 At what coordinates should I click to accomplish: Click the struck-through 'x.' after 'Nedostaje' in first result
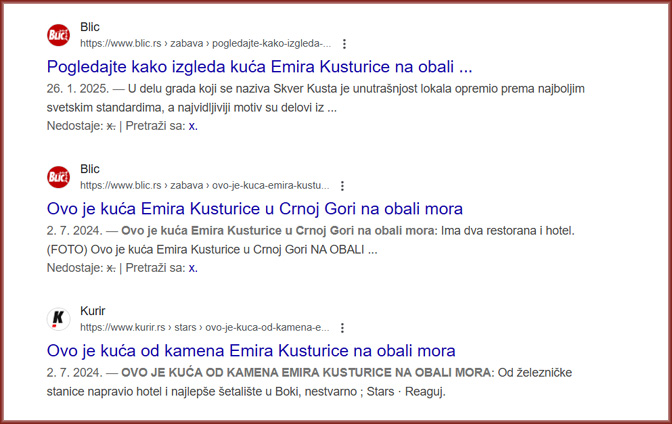coord(111,126)
